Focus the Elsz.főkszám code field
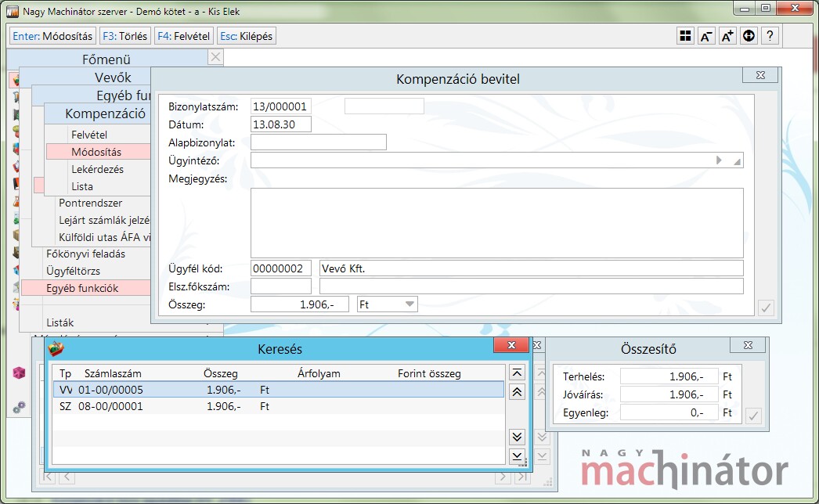The width and height of the screenshot is (819, 504). tap(281, 286)
